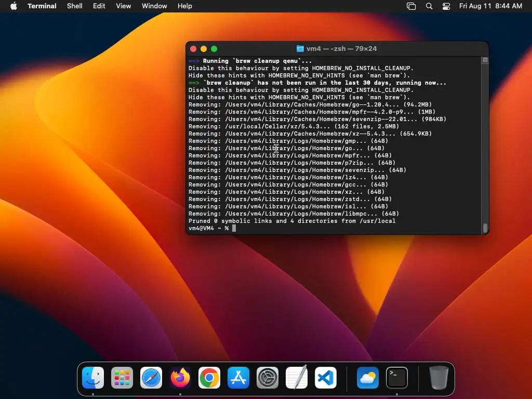Click the Terminal scrollbar thumb
This screenshot has height=399, width=532.
click(485, 228)
